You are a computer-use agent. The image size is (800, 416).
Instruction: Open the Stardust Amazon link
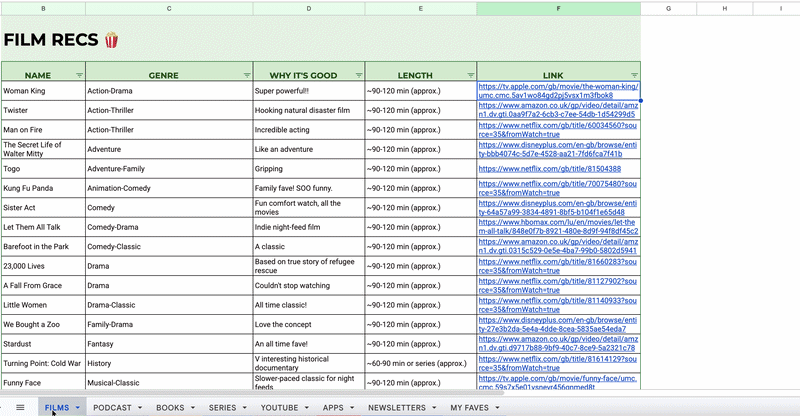[x=558, y=344]
